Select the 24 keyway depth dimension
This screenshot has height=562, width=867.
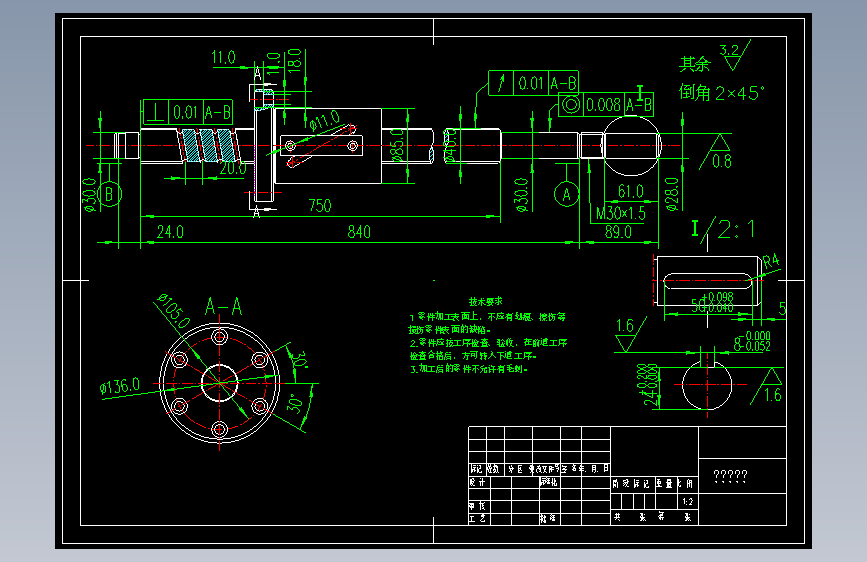click(651, 384)
